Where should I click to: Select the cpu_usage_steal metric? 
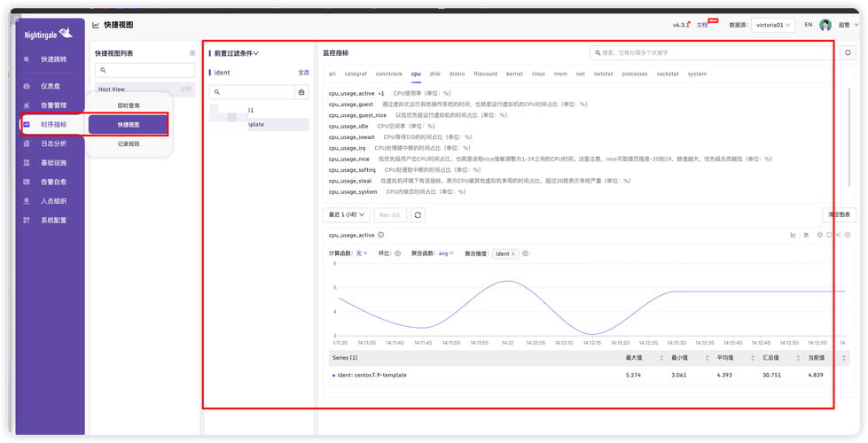[x=350, y=181]
